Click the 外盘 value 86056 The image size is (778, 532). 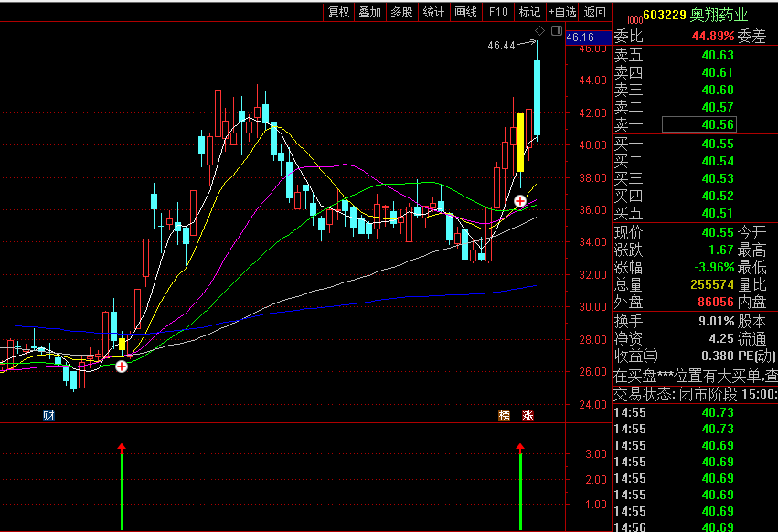click(x=716, y=302)
